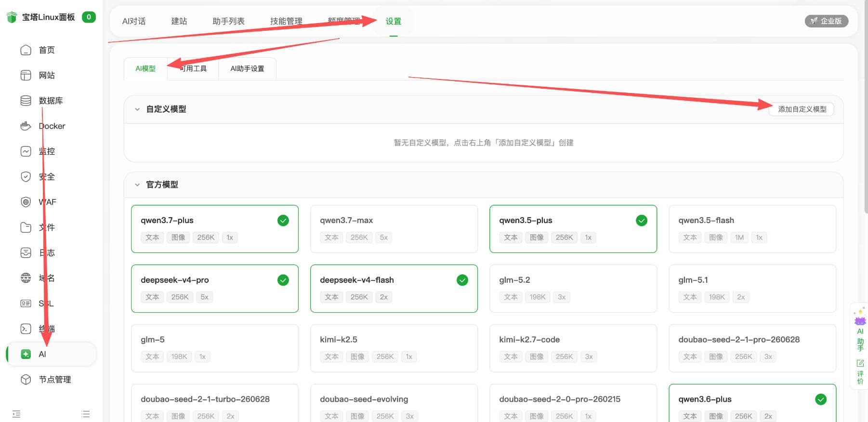The image size is (868, 422).
Task: Open 文件 folder icon in sidebar
Action: [26, 227]
